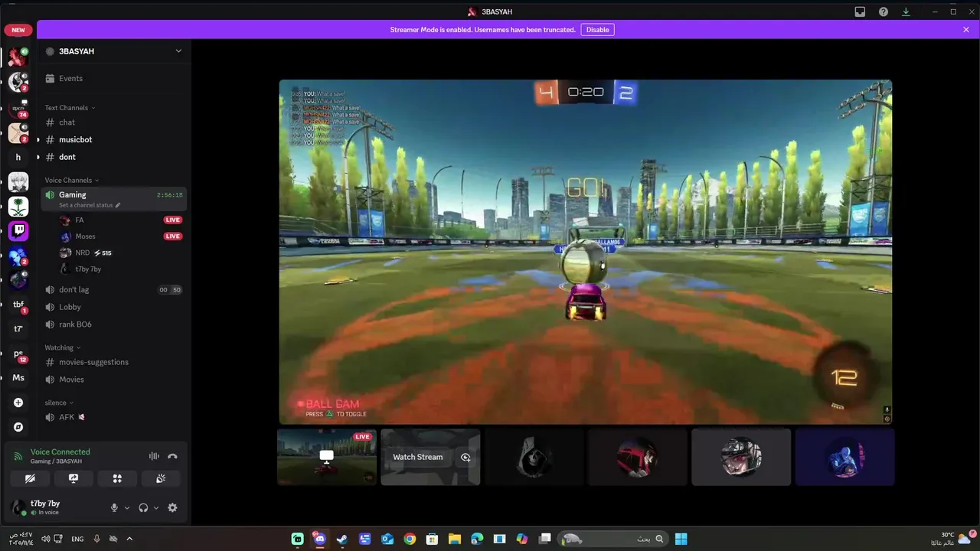980x551 pixels.
Task: Open headphone output options arrow
Action: tap(156, 507)
